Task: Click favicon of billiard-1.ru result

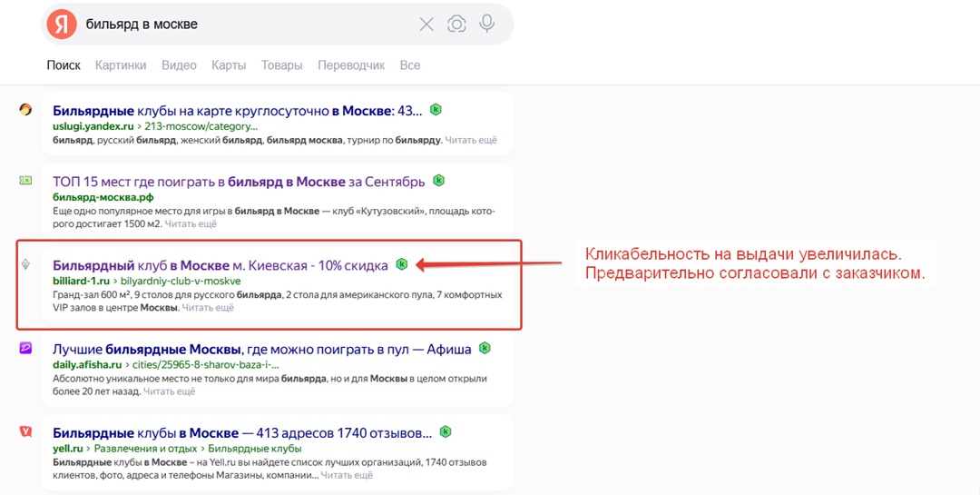Action: [25, 264]
